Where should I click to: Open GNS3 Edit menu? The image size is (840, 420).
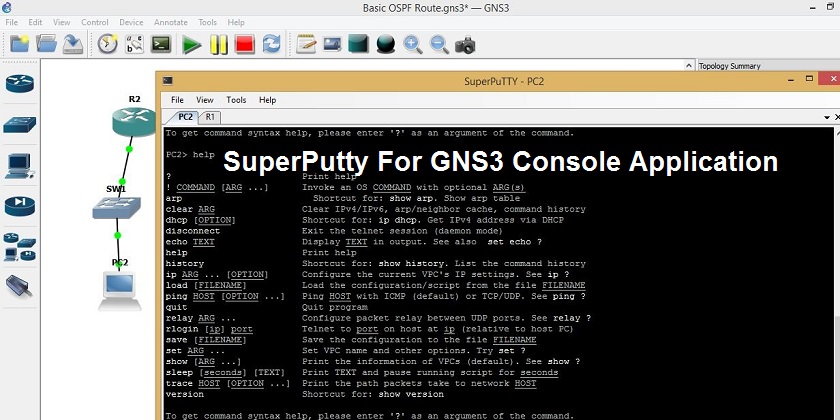35,22
